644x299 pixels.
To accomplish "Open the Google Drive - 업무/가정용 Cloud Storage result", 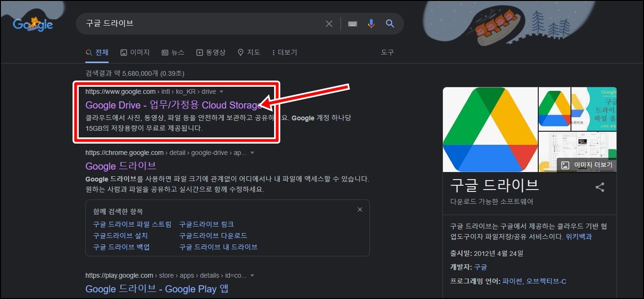I will point(173,105).
